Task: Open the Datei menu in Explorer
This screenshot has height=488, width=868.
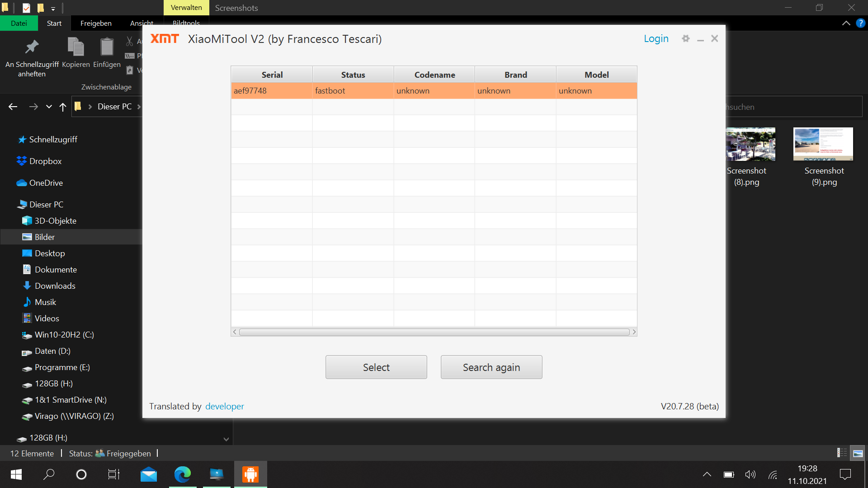Action: point(19,23)
